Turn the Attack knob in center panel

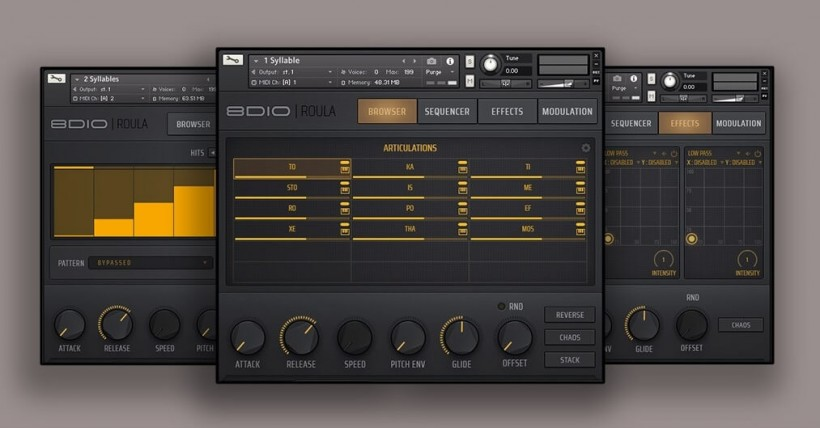click(x=248, y=337)
